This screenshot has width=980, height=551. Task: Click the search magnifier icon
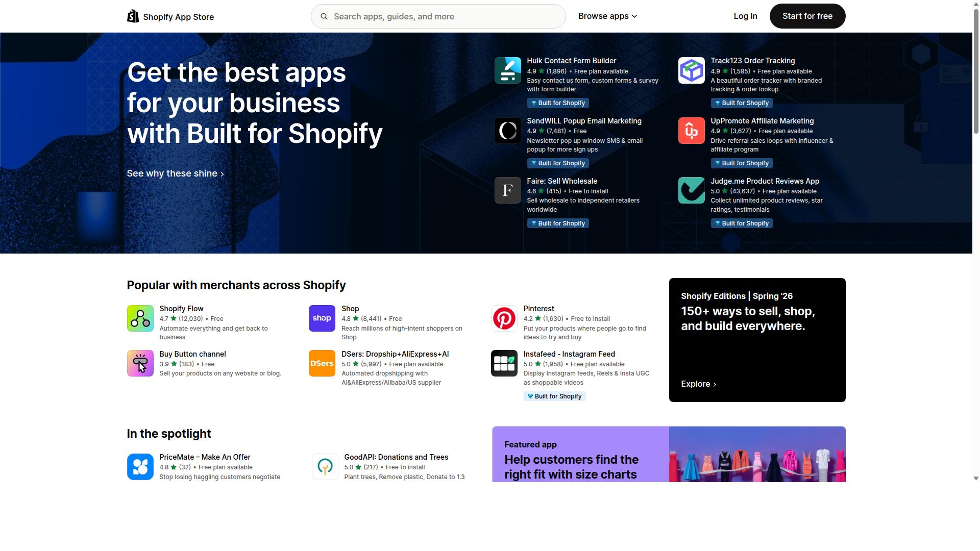coord(324,16)
